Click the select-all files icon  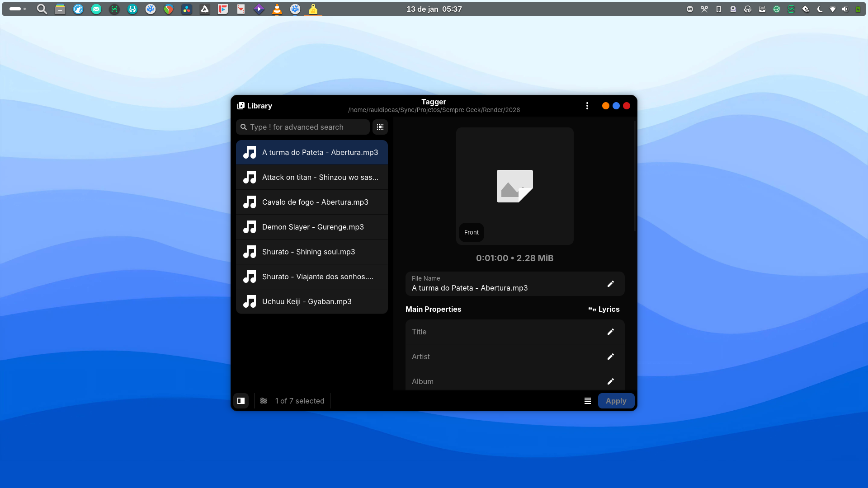click(x=380, y=127)
